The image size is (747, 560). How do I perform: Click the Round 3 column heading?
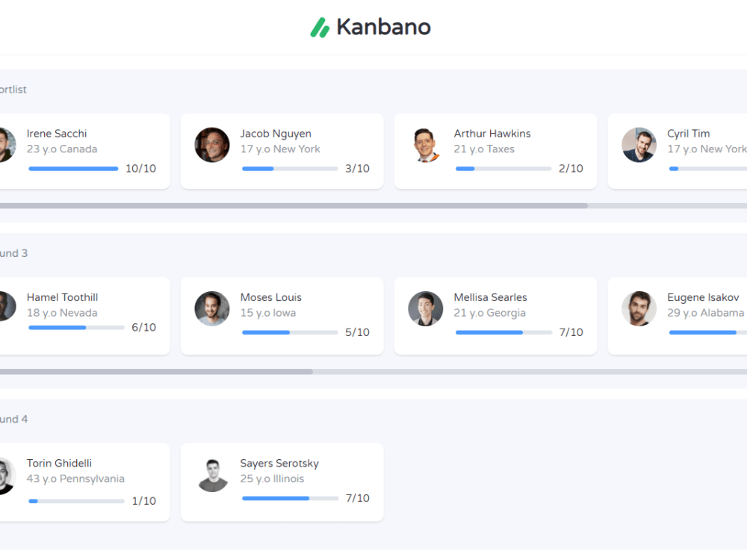tap(13, 253)
